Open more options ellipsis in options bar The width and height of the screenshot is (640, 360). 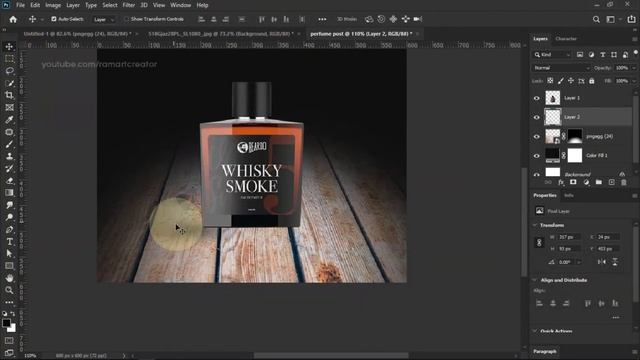[x=322, y=19]
